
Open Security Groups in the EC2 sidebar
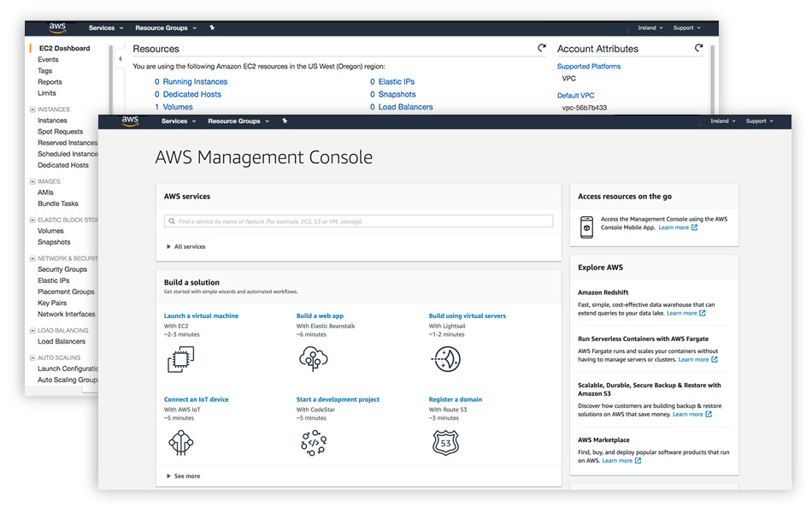[x=62, y=269]
